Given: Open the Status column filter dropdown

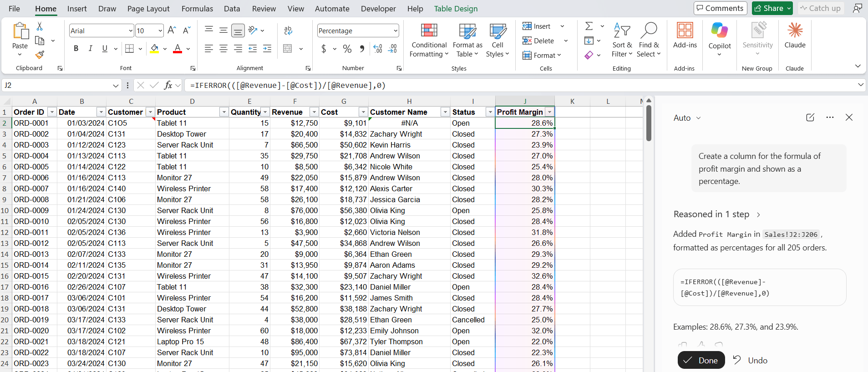Looking at the screenshot, I should 490,112.
